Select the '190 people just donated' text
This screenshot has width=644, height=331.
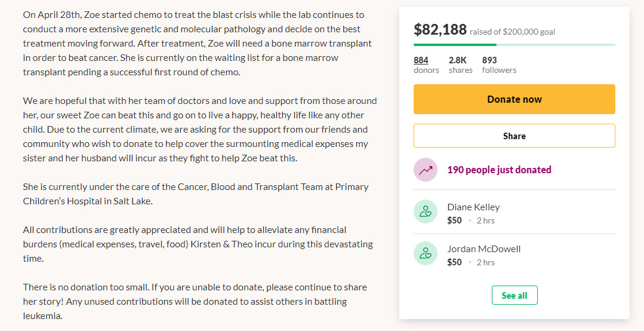pyautogui.click(x=499, y=170)
